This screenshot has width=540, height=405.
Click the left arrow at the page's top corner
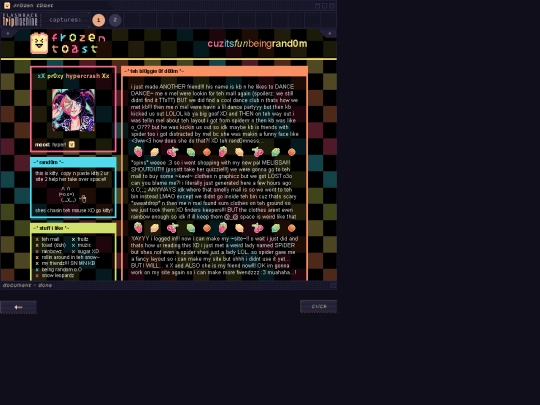[x=8, y=33]
